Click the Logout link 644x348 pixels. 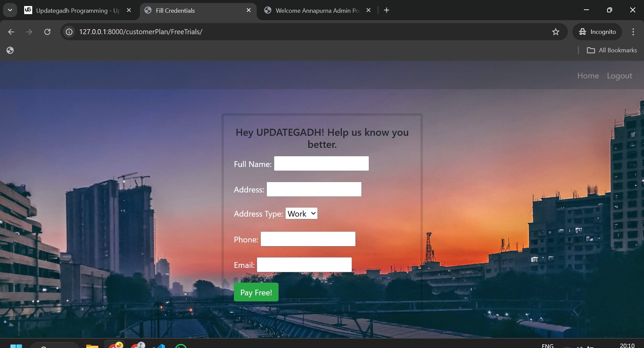(619, 76)
